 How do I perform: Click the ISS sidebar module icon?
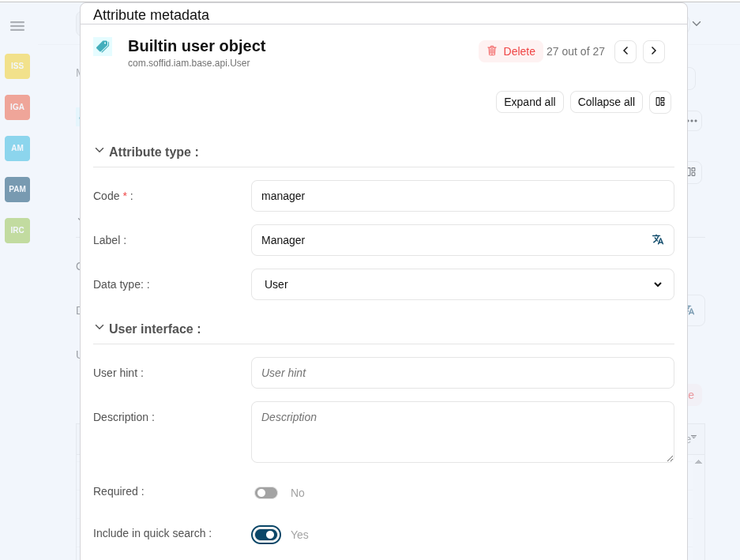(17, 66)
